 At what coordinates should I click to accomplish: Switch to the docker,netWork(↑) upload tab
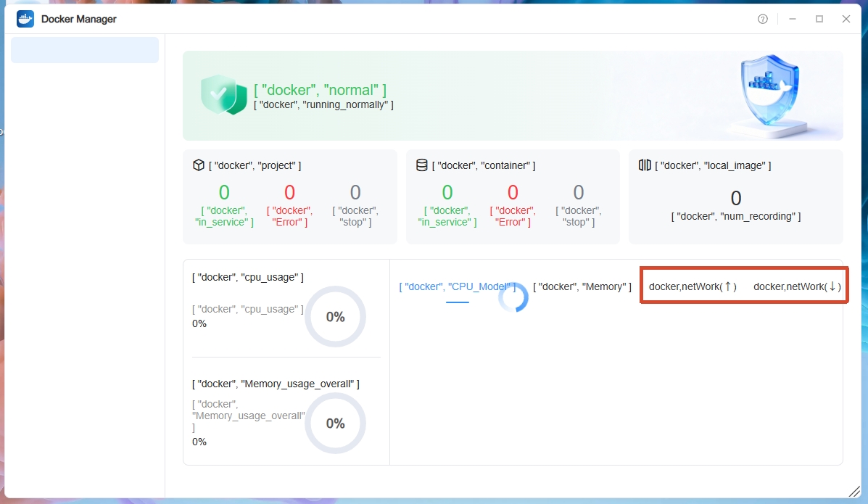(x=693, y=286)
